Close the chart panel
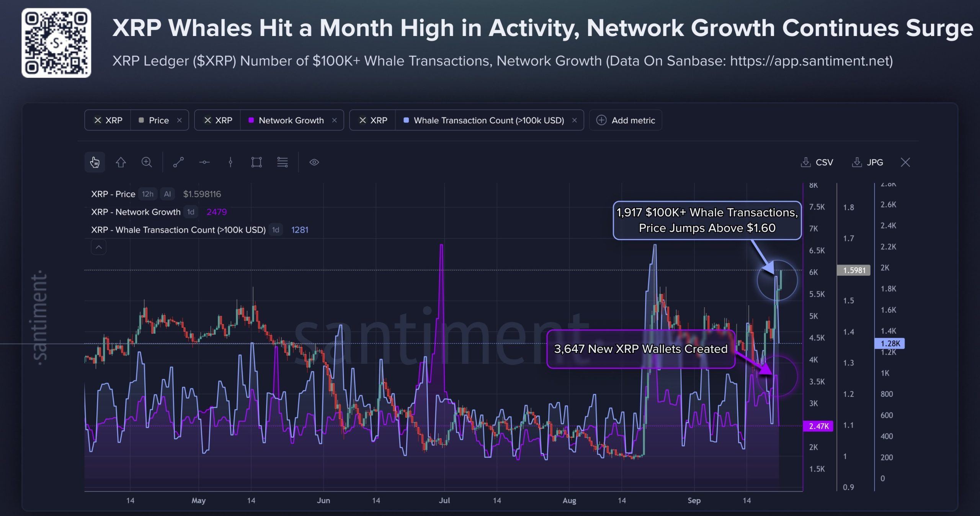980x516 pixels. 905,162
